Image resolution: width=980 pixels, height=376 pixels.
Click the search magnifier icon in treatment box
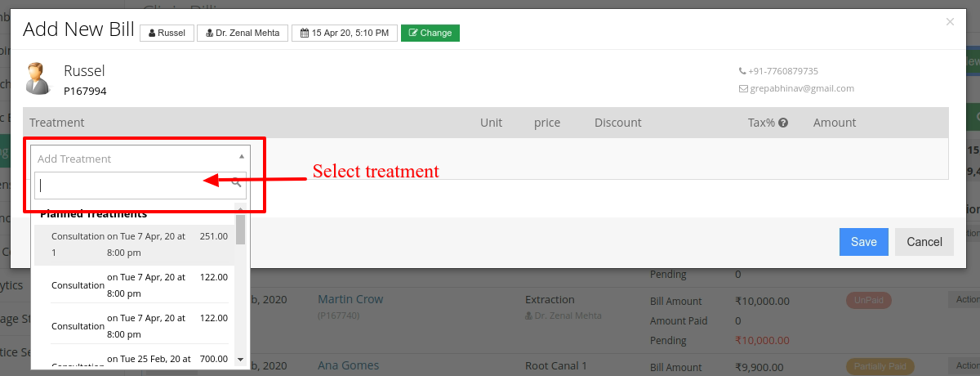click(x=237, y=182)
